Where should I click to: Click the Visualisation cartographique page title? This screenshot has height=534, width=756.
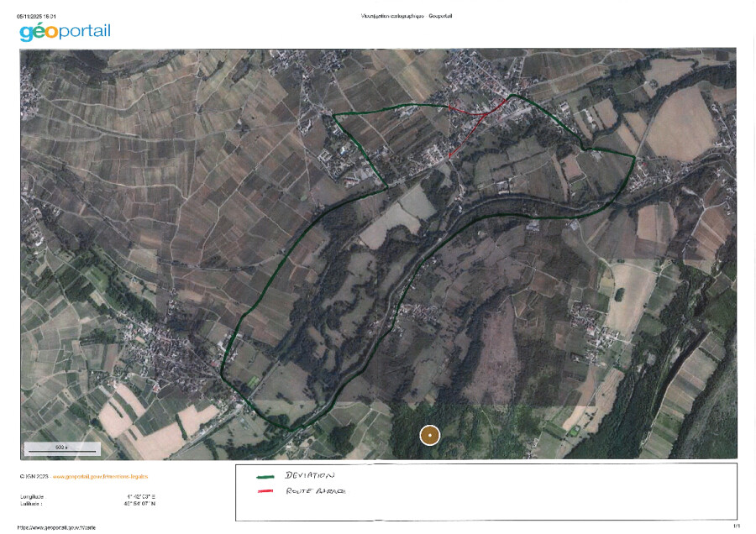pos(407,16)
